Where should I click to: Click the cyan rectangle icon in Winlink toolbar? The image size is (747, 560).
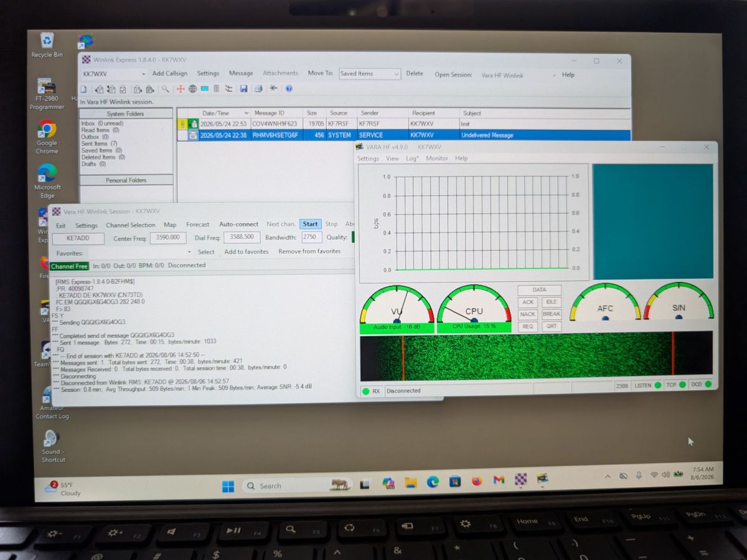[204, 89]
